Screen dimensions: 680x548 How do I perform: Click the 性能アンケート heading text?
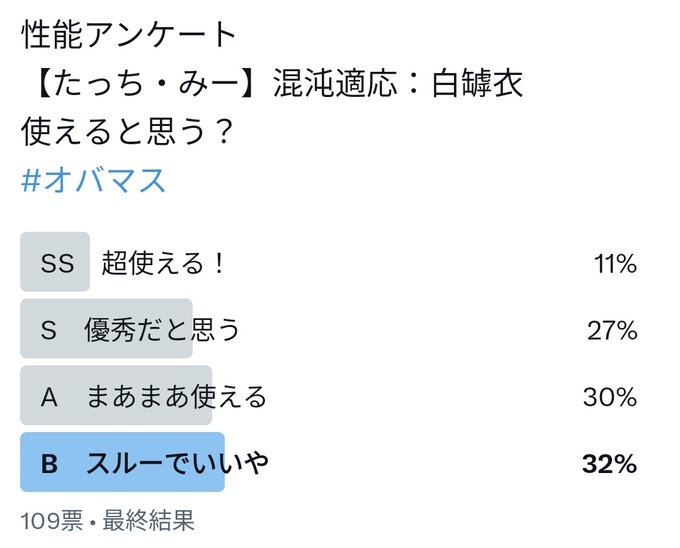coord(128,34)
